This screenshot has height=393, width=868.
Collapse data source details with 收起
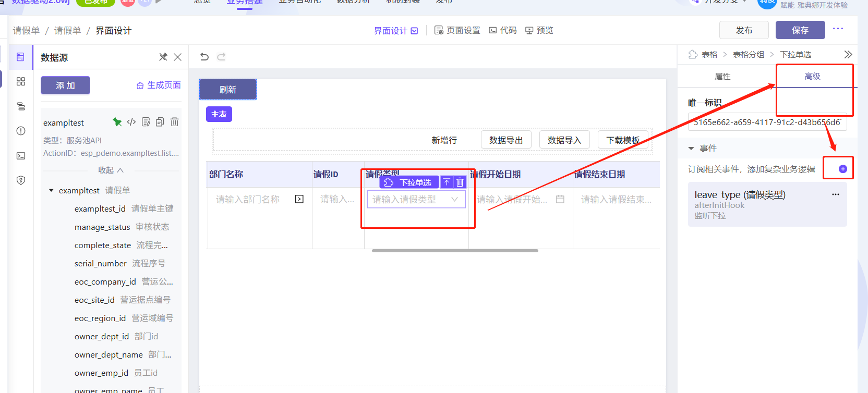tap(111, 170)
